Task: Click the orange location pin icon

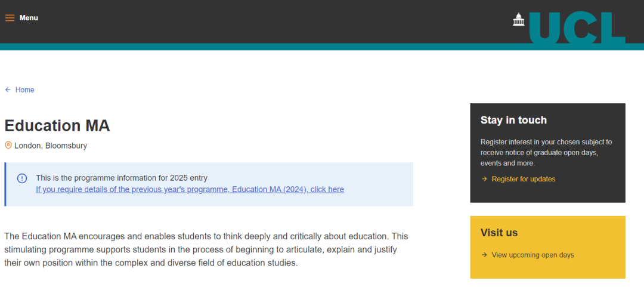Action: click(8, 145)
